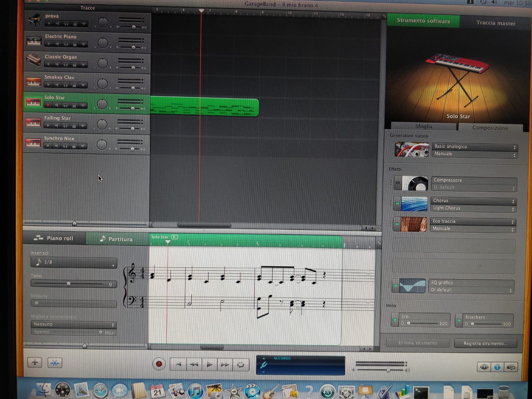Mute the Falling Star track
This screenshot has height=399, width=532.
click(57, 126)
